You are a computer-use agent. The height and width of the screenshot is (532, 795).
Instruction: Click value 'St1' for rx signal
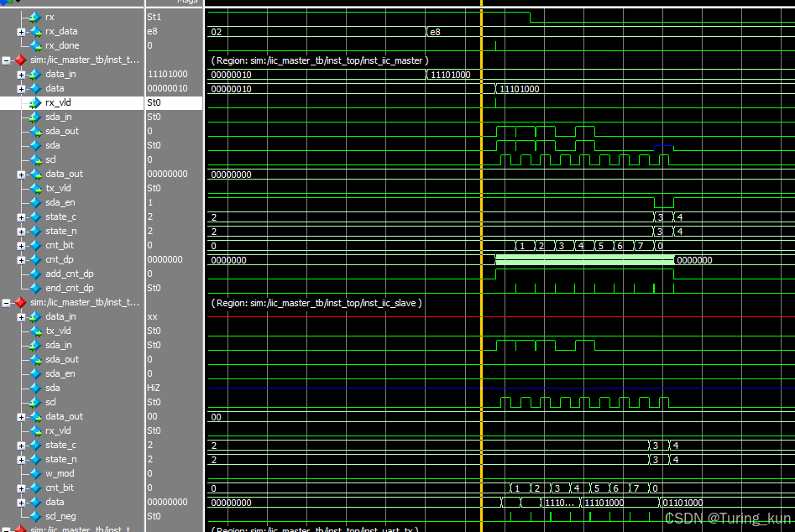coord(154,18)
